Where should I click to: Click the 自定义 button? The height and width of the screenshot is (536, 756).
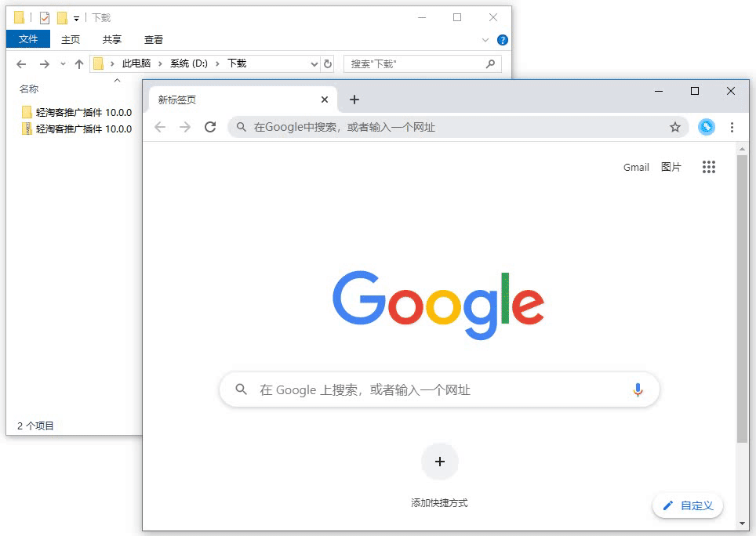pos(688,505)
